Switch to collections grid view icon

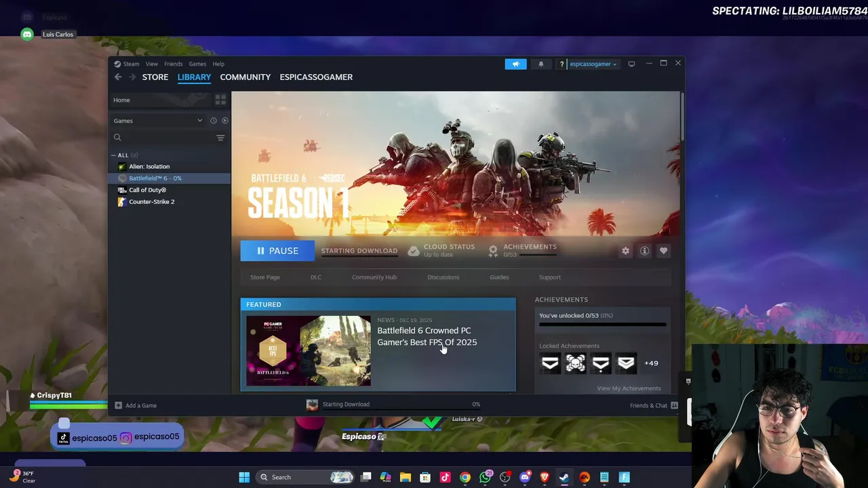coord(220,100)
